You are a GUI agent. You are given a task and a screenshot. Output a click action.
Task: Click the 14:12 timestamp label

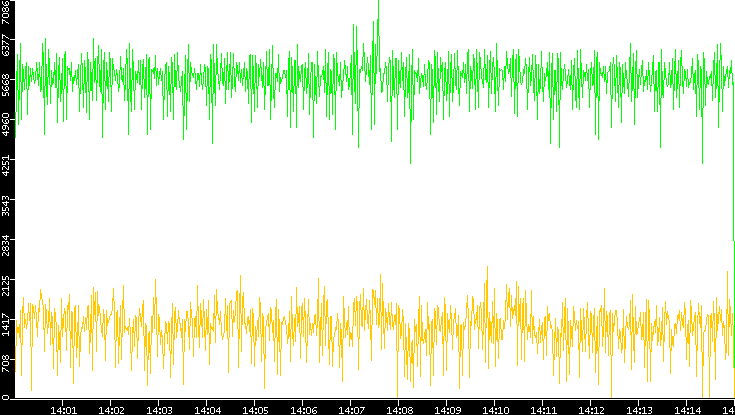(591, 410)
